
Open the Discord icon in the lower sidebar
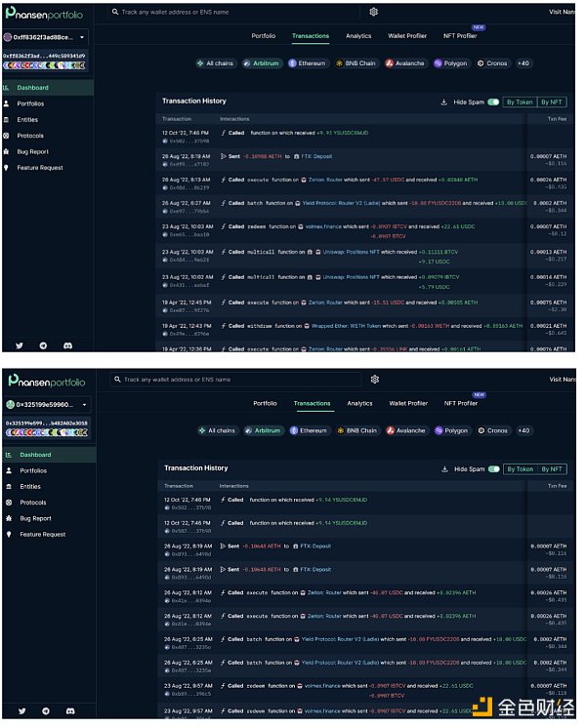(x=67, y=711)
